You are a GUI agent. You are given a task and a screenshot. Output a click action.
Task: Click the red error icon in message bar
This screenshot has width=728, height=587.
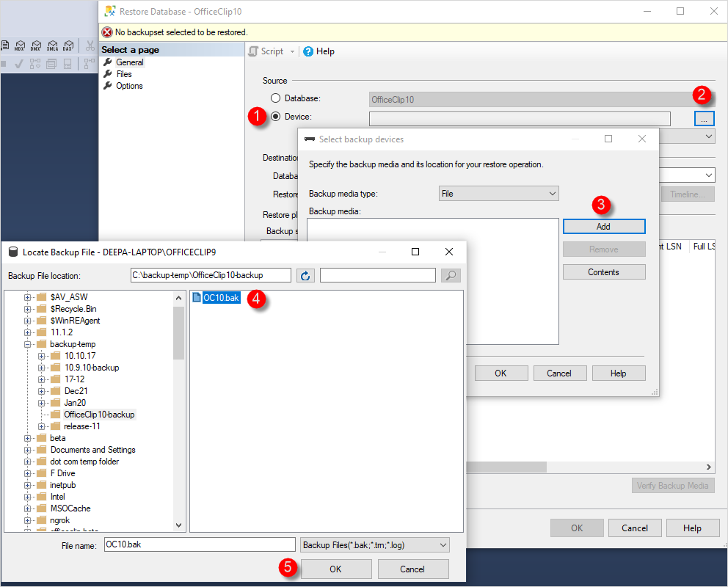(107, 32)
